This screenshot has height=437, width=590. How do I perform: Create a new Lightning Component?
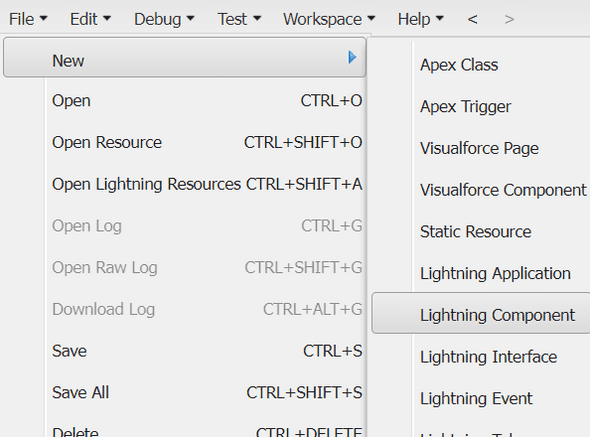(x=481, y=314)
